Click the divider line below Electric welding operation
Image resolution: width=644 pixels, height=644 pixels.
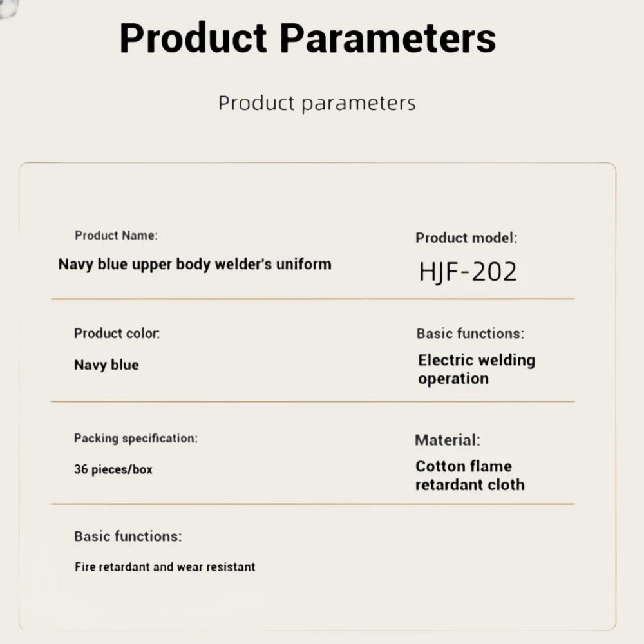(312, 402)
